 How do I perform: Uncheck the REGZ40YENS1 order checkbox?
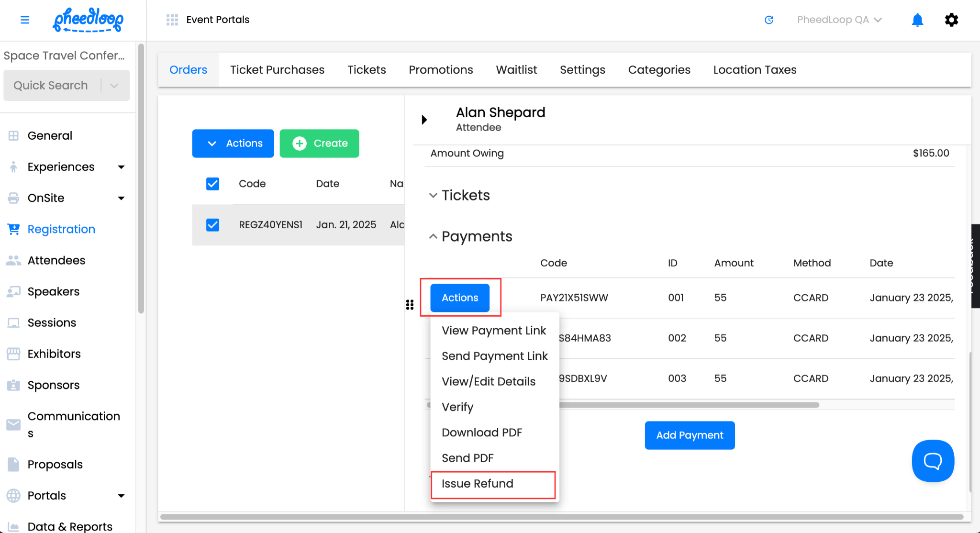click(212, 225)
